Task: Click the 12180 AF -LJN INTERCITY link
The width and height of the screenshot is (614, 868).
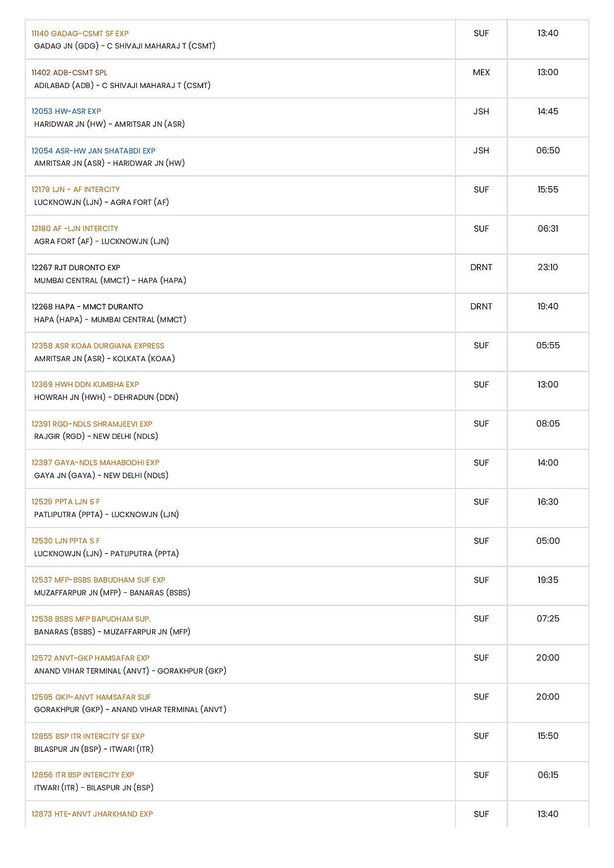Action: 75,229
